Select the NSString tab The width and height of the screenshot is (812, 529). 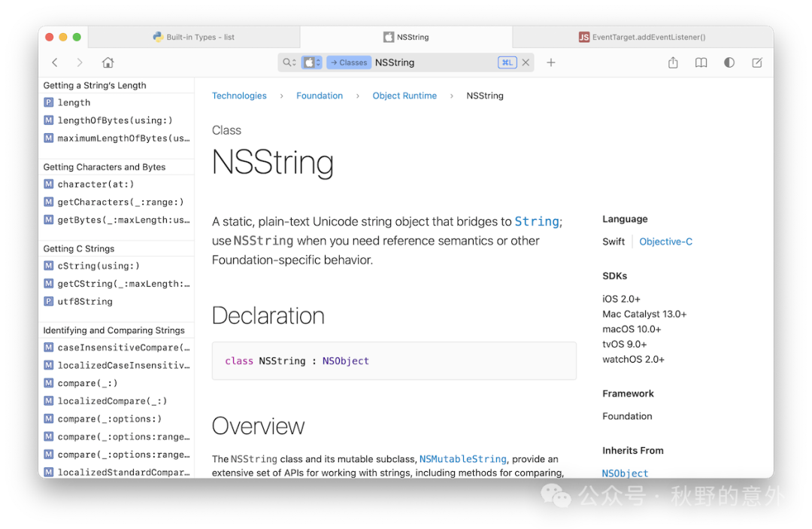point(406,38)
